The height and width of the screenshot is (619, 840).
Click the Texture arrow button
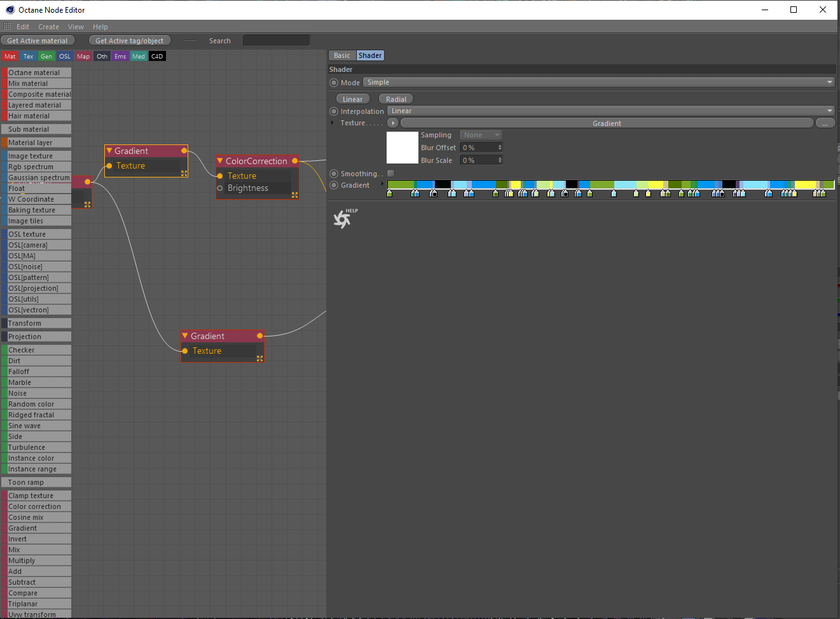[393, 123]
